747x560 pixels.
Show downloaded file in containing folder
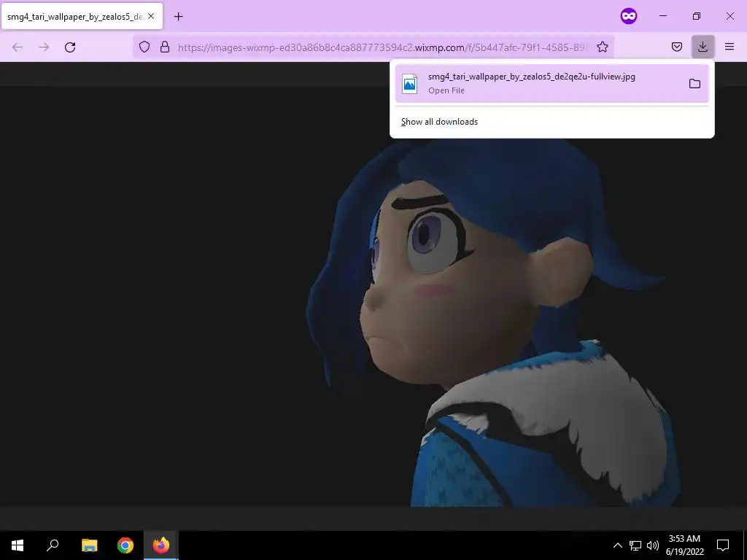coord(694,84)
